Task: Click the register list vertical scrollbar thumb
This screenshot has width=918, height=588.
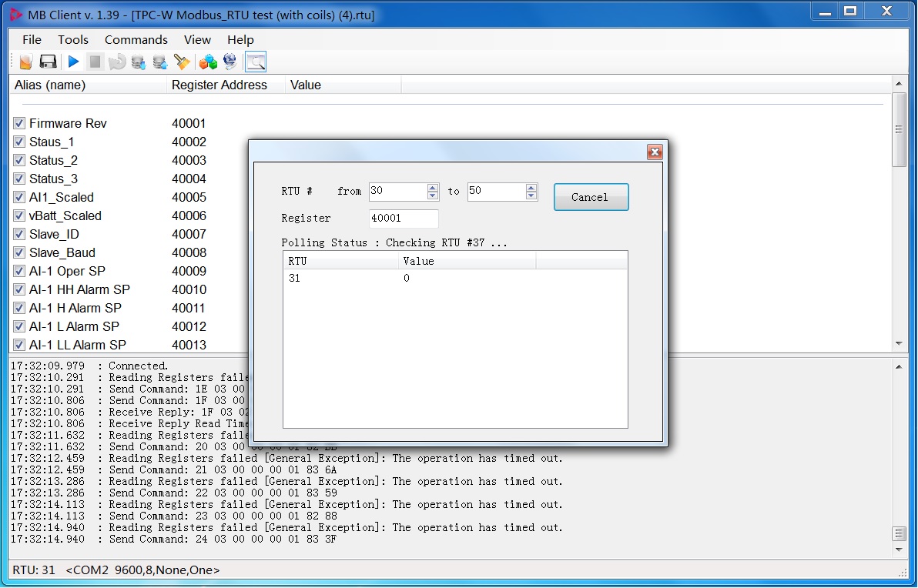Action: click(899, 129)
